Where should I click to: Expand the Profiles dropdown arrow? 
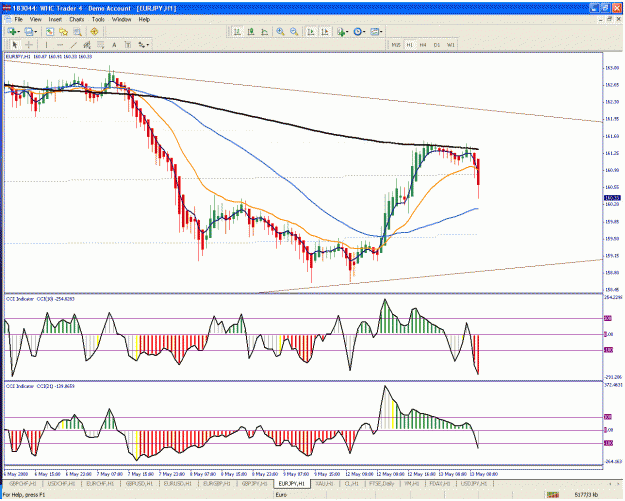[36, 32]
